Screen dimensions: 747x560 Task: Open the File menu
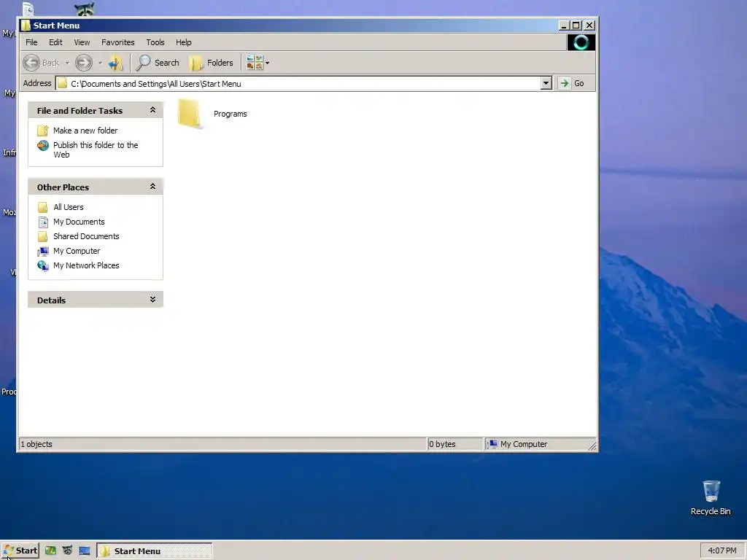coord(31,42)
